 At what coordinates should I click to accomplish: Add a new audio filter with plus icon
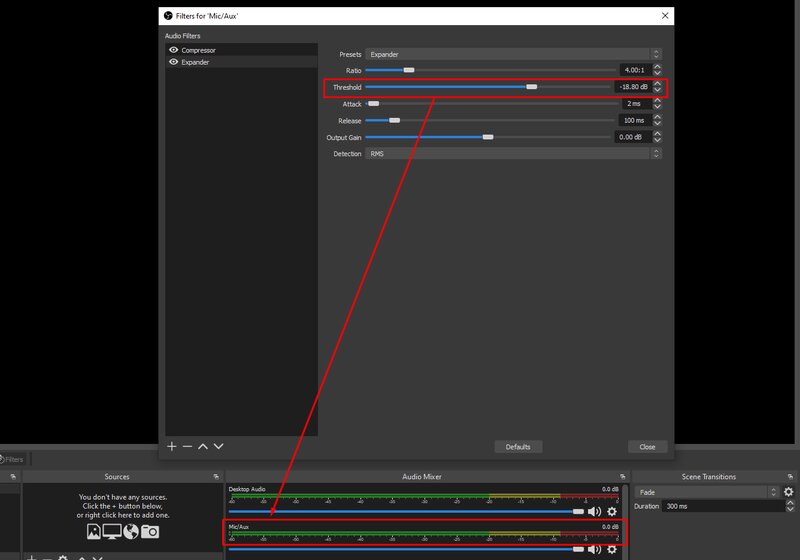point(171,446)
